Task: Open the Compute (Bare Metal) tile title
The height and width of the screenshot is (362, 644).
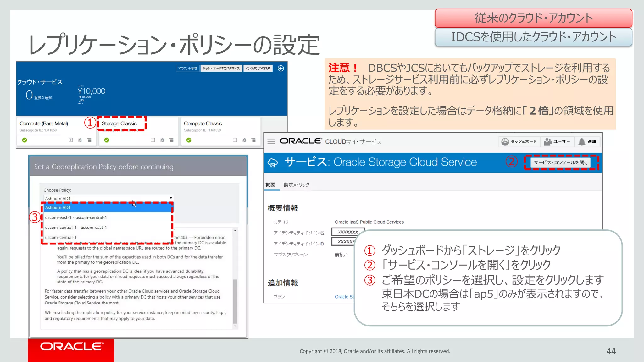Action: pos(44,123)
